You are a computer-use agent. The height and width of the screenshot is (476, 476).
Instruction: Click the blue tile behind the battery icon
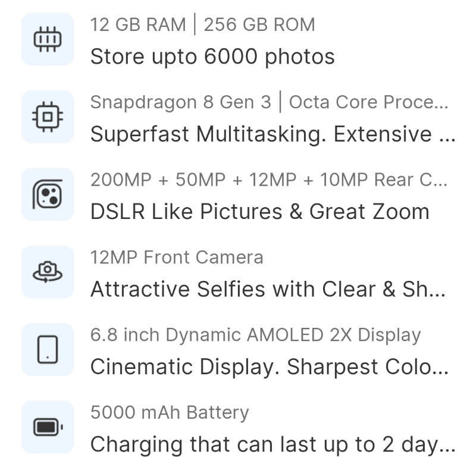[x=48, y=427]
